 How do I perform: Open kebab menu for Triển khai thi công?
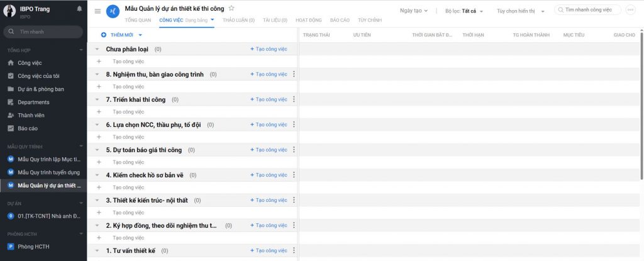click(x=294, y=99)
